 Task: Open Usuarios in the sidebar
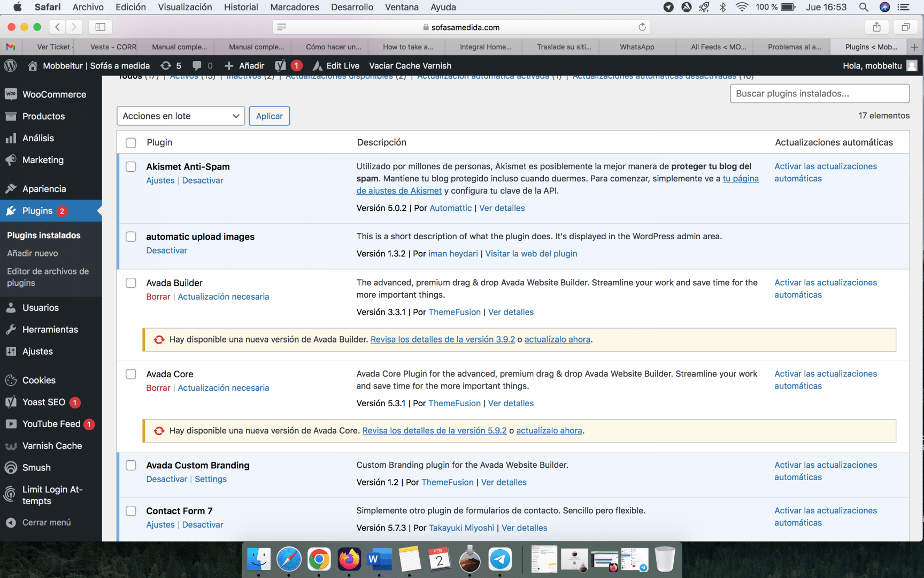coord(51,308)
